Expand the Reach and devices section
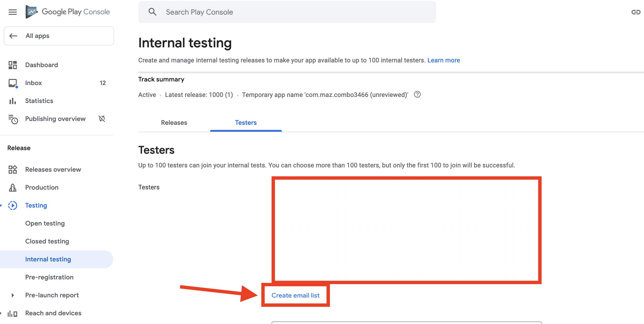This screenshot has height=324, width=644. (1, 313)
